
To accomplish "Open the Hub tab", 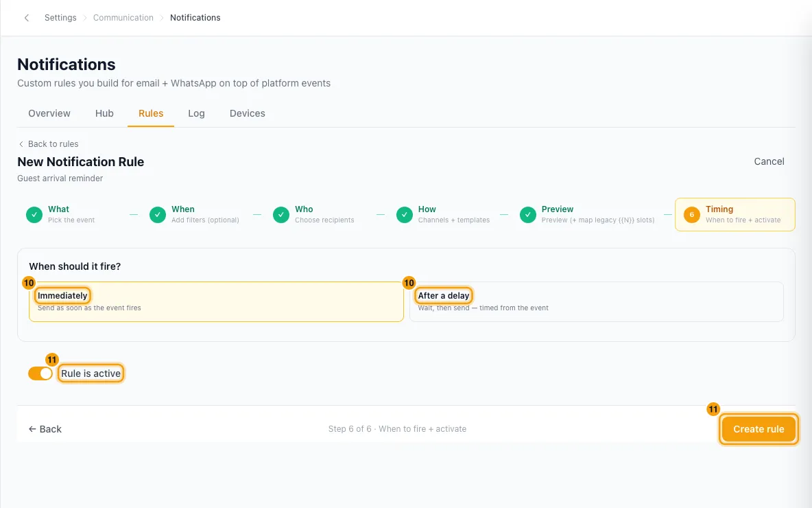I will point(104,113).
